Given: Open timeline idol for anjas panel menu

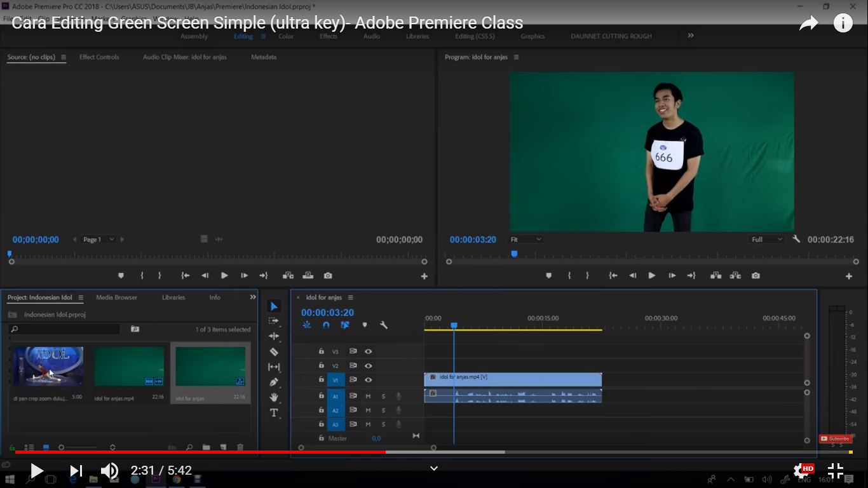Looking at the screenshot, I should (x=350, y=297).
